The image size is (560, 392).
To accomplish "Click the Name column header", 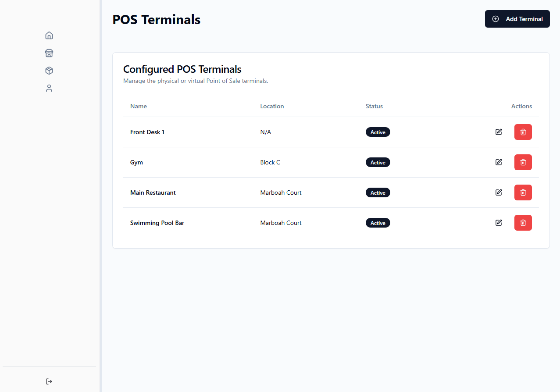I will [138, 106].
